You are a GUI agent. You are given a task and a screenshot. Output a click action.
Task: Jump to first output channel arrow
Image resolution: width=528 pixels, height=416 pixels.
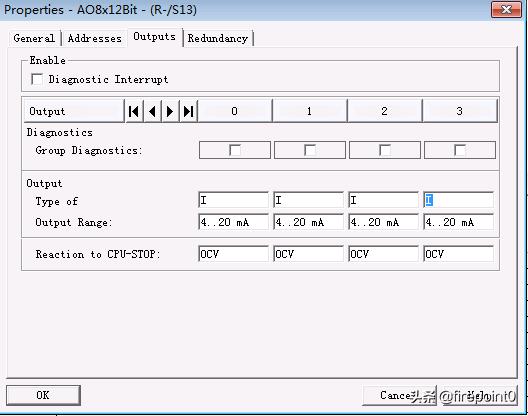click(x=134, y=111)
